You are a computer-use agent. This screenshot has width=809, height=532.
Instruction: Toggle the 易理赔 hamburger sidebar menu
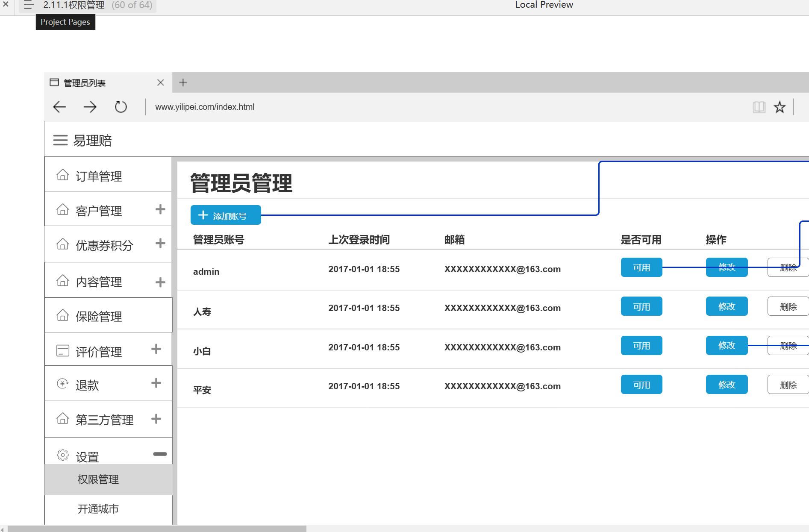click(x=60, y=140)
